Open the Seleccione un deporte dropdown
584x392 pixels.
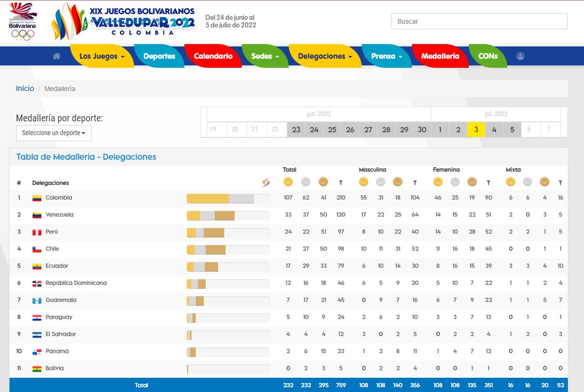pyautogui.click(x=54, y=133)
